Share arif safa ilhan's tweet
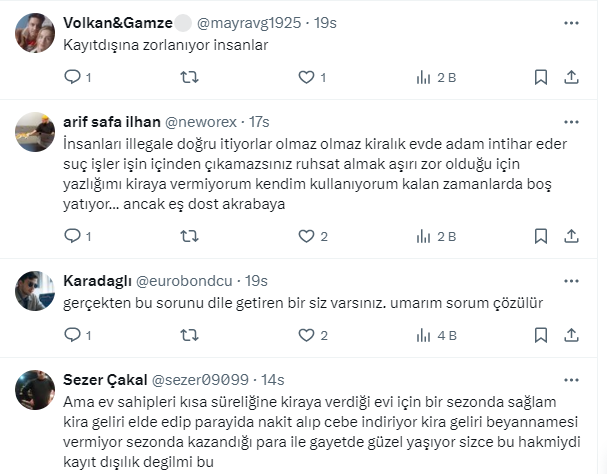 [572, 236]
